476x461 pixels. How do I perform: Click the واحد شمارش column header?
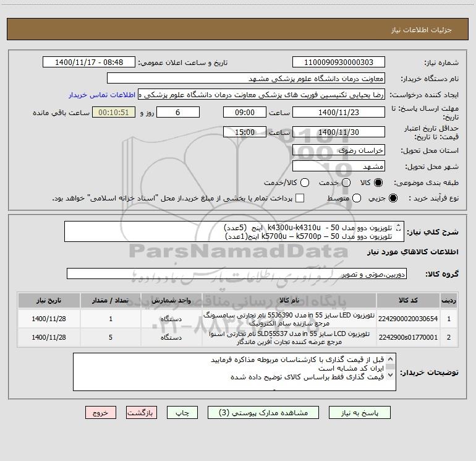point(171,300)
